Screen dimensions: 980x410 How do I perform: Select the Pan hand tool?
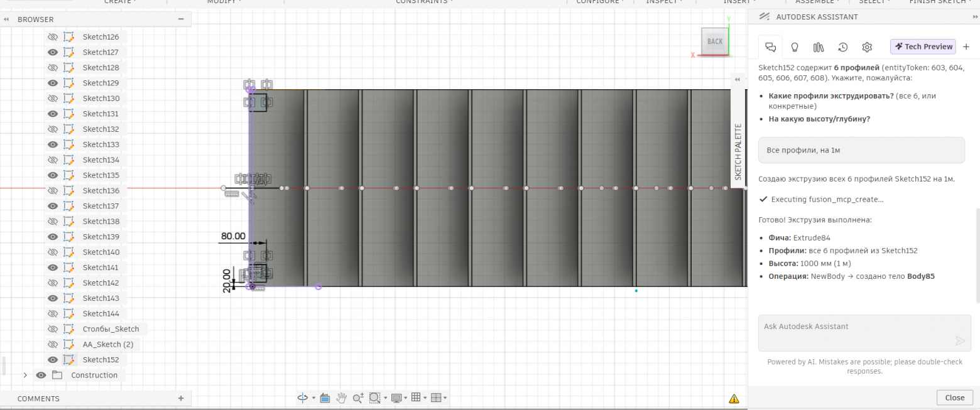tap(342, 397)
